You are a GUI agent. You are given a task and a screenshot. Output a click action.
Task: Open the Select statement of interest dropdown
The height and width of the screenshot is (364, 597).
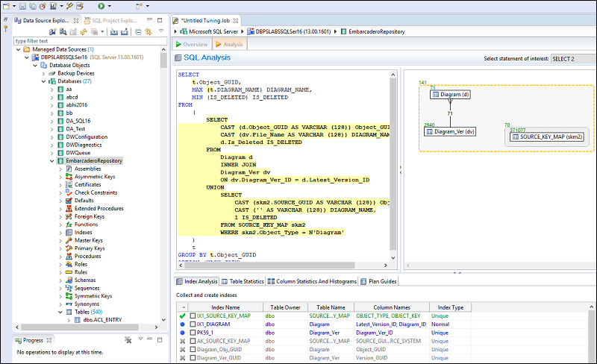573,59
